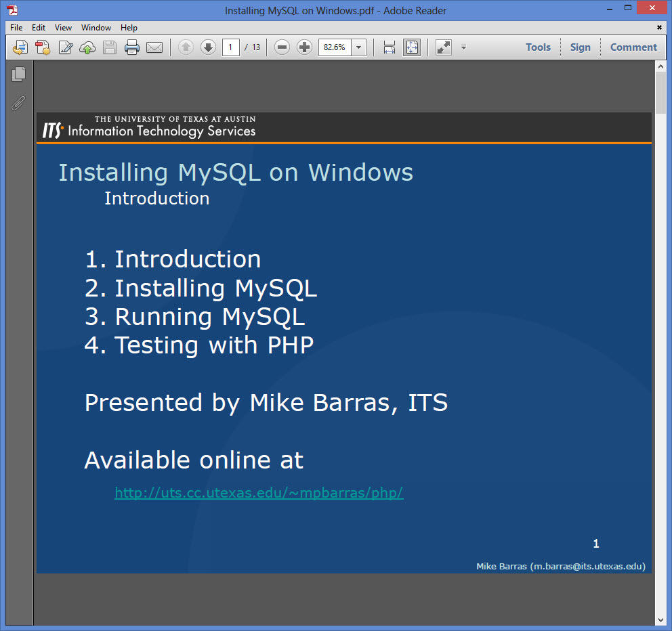
Task: Toggle scrolling fit-width page mode
Action: [389, 47]
